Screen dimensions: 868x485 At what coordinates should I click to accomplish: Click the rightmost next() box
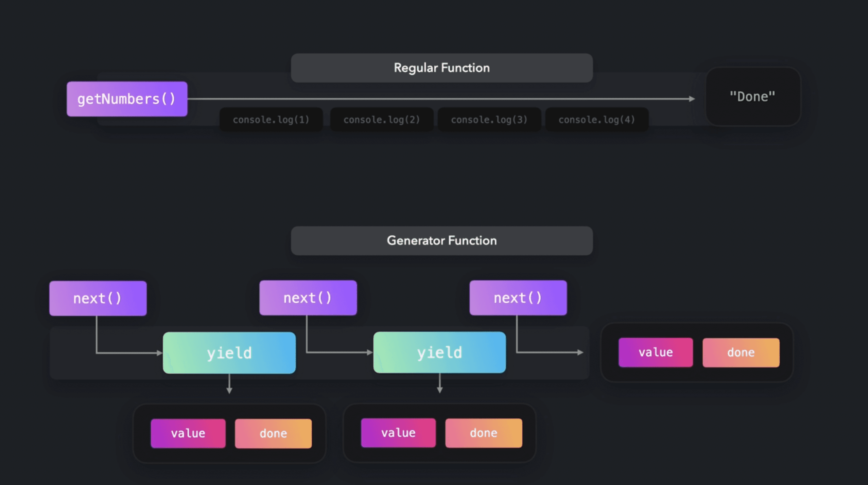pos(518,298)
